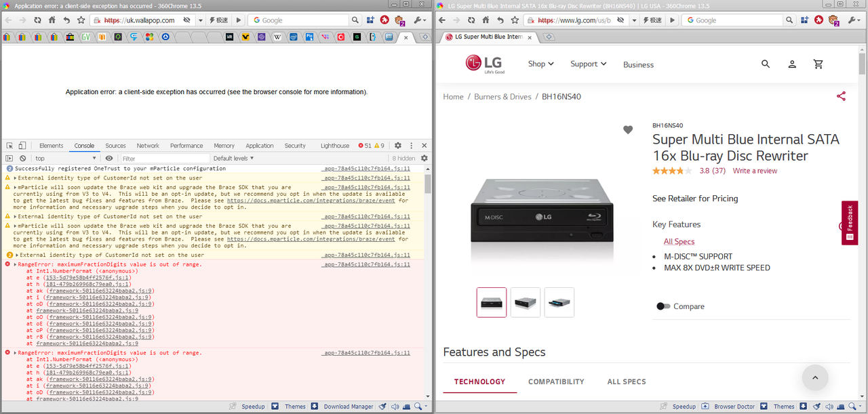The width and height of the screenshot is (868, 414).
Task: Expand the LG Support menu
Action: 588,64
